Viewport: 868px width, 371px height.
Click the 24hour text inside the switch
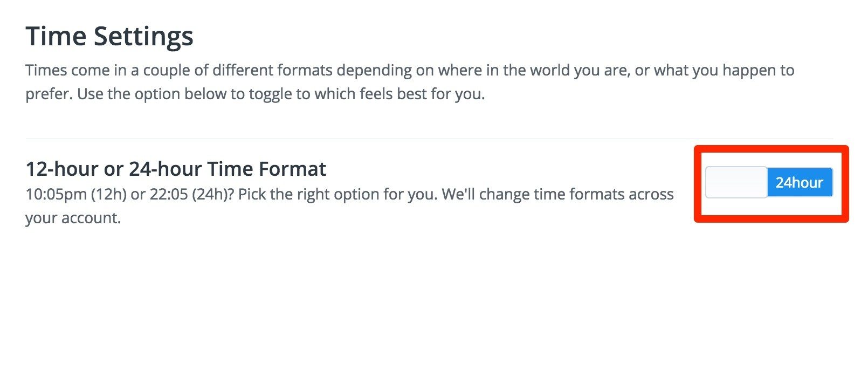coord(800,182)
